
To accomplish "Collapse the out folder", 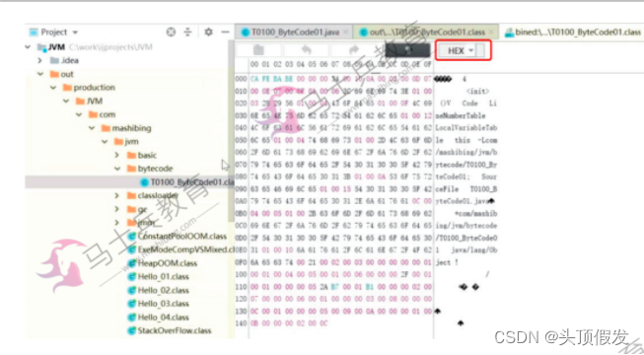I will [40, 74].
